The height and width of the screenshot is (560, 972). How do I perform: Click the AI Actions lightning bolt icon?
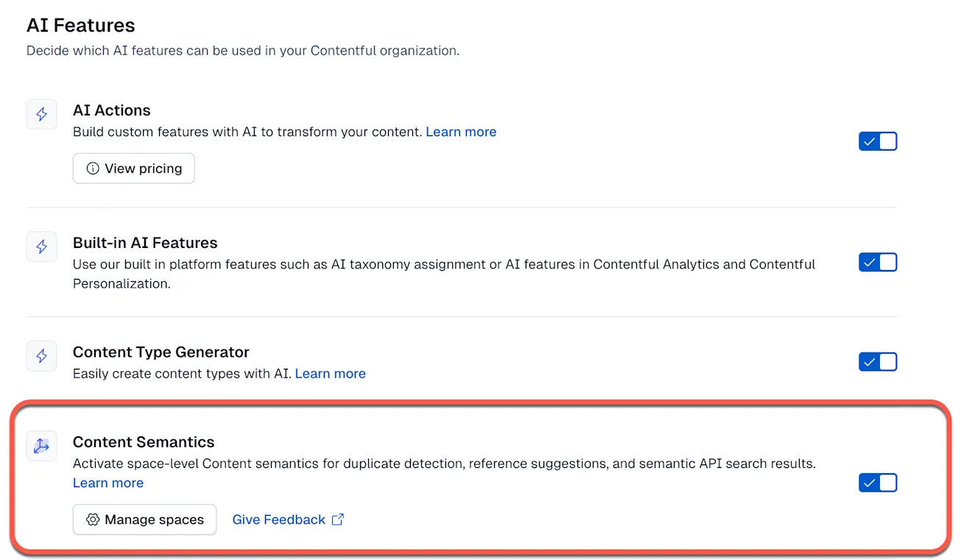(x=42, y=115)
